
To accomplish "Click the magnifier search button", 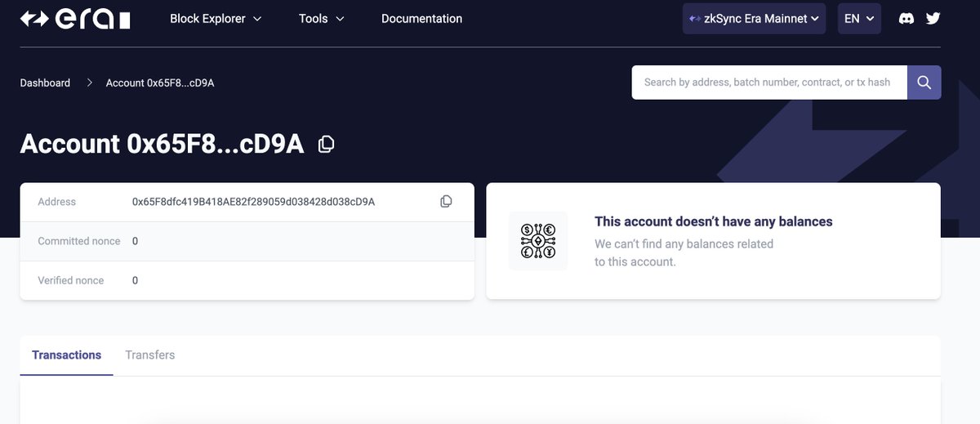I will click(924, 83).
